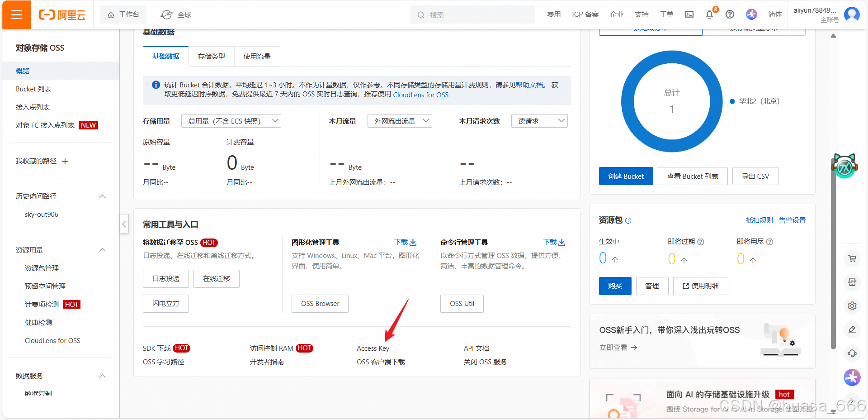Viewport: 868px width, 420px height.
Task: Click the globe icon beside 全球
Action: (167, 14)
